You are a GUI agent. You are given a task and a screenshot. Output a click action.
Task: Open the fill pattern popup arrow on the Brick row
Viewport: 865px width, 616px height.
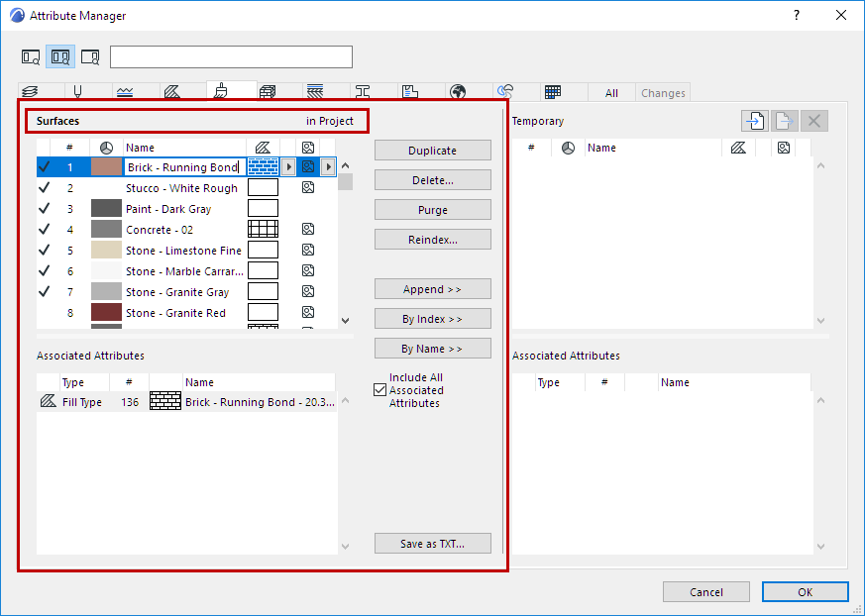(288, 166)
